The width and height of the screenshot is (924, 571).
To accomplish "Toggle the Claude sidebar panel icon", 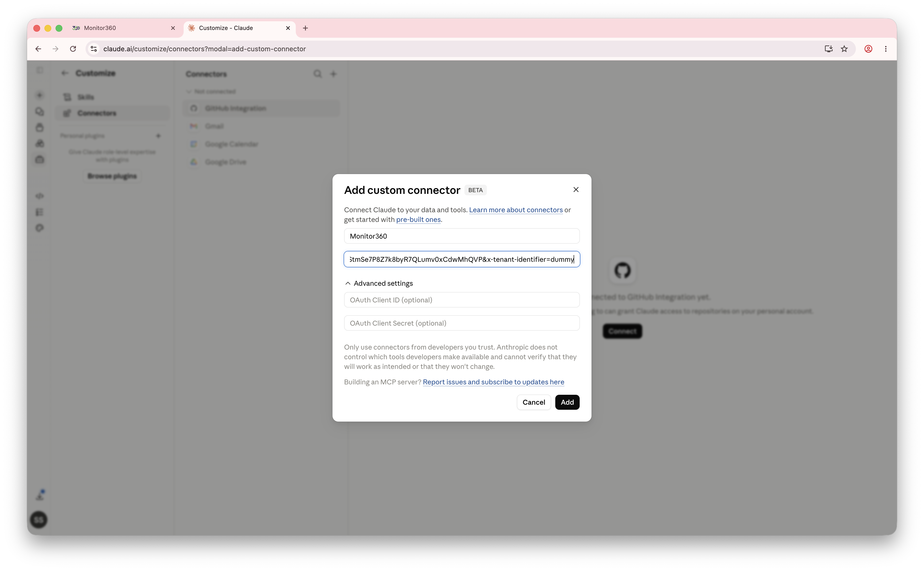I will 40,71.
